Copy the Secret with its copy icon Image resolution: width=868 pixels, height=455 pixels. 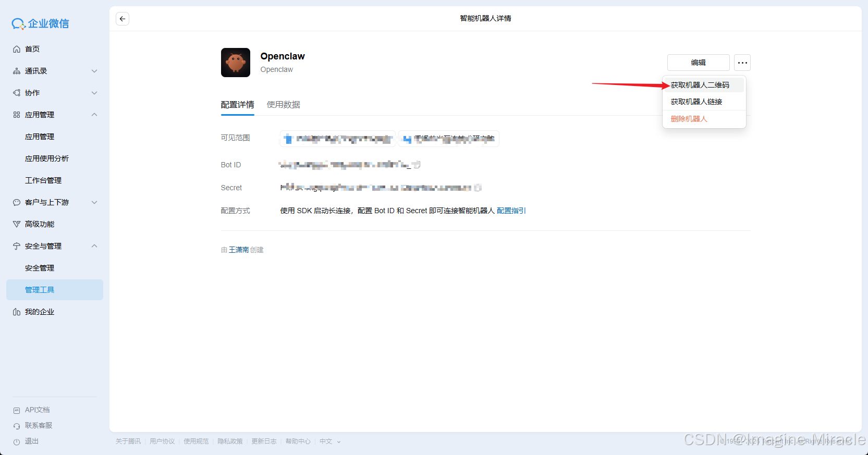pos(478,188)
